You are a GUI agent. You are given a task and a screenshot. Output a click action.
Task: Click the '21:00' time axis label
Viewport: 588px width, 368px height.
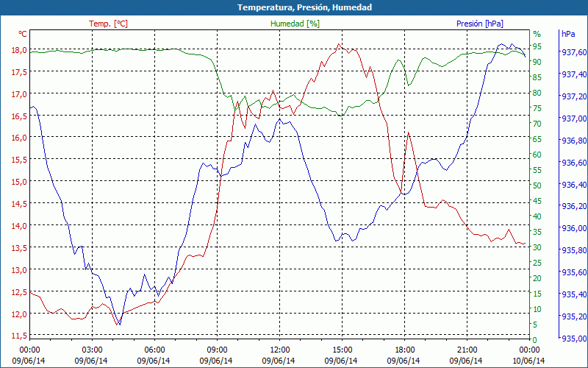(x=467, y=349)
